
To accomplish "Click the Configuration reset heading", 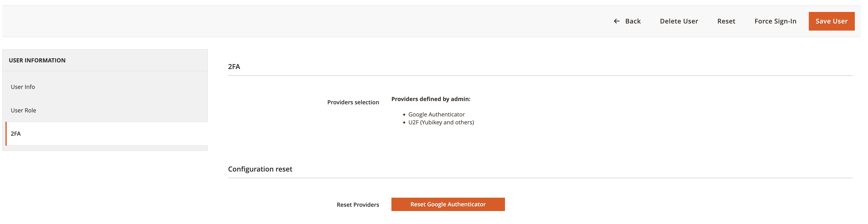I will (260, 169).
